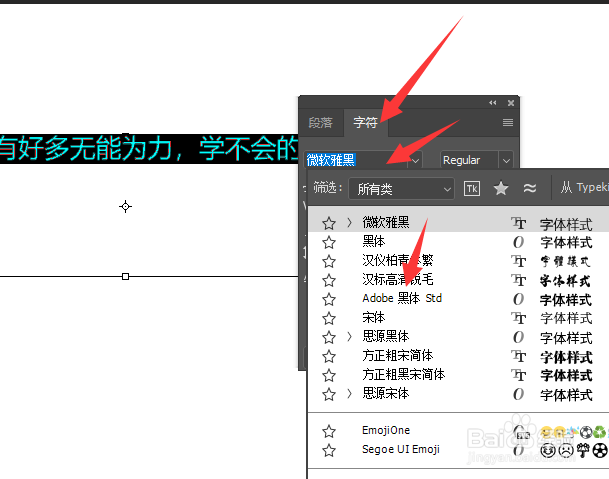
Task: Favorite the 宋体 font star
Action: [329, 318]
